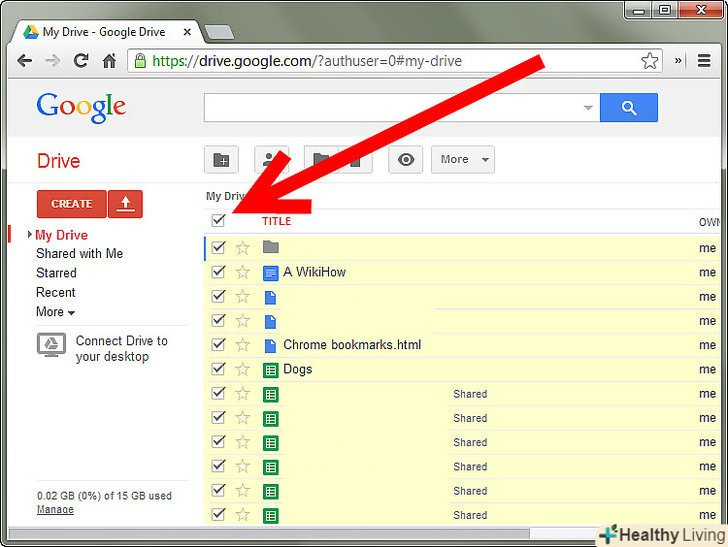Image resolution: width=728 pixels, height=547 pixels.
Task: Star the Dogs spreadsheet
Action: pyautogui.click(x=242, y=369)
